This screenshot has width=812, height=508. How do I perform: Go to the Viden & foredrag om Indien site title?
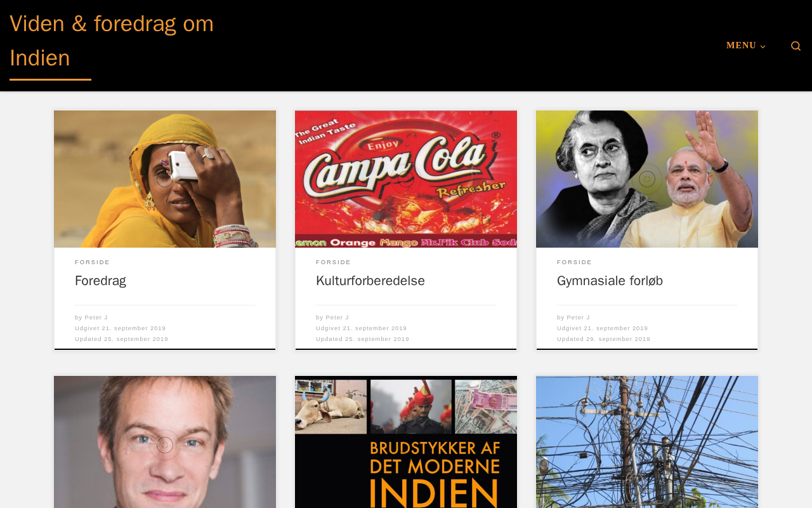(x=112, y=41)
